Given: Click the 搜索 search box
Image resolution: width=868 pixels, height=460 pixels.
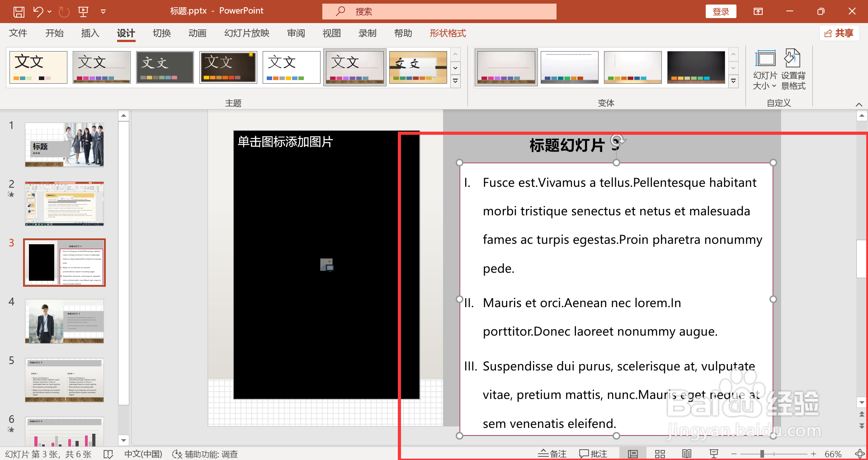Looking at the screenshot, I should [439, 11].
